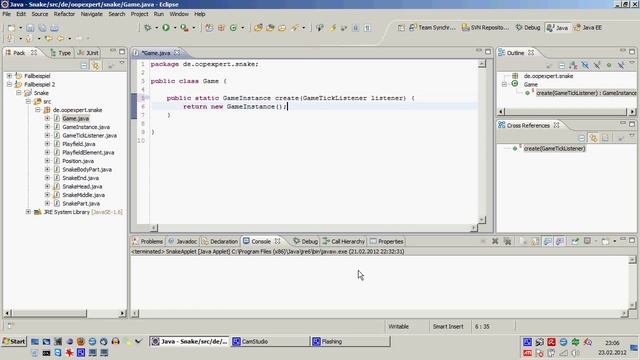Viewport: 640px width, 360px height.
Task: Expand the JRE System Library node
Action: (x=28, y=212)
